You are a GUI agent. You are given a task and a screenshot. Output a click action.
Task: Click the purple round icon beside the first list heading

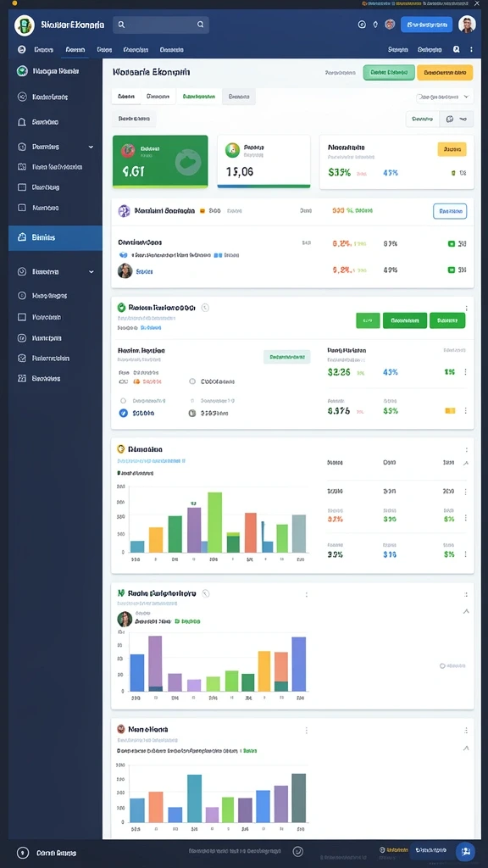tap(124, 211)
